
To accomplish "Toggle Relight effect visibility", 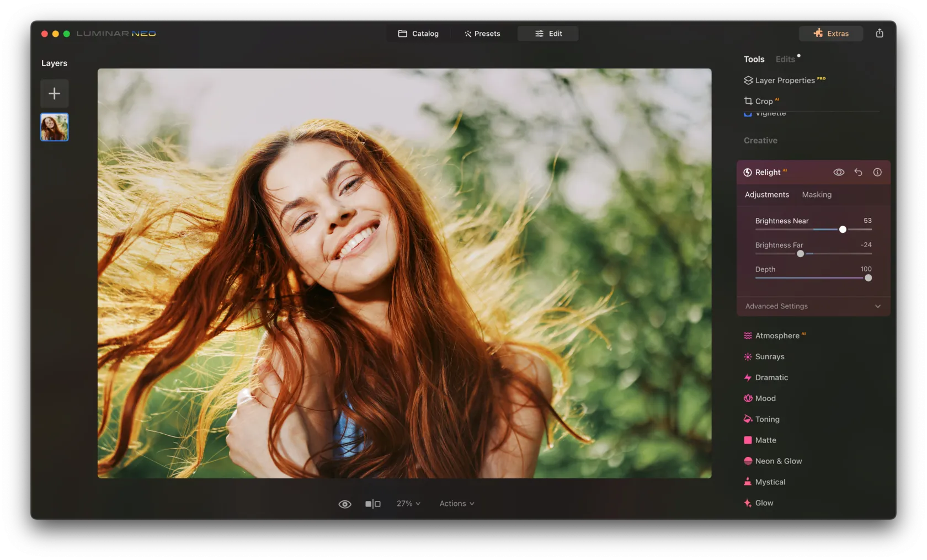I will 838,172.
